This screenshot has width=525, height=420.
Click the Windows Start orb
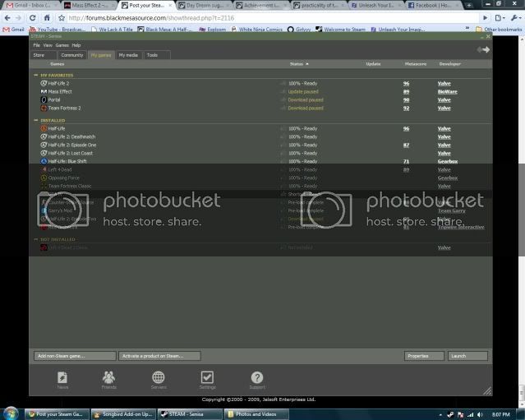(x=11, y=414)
